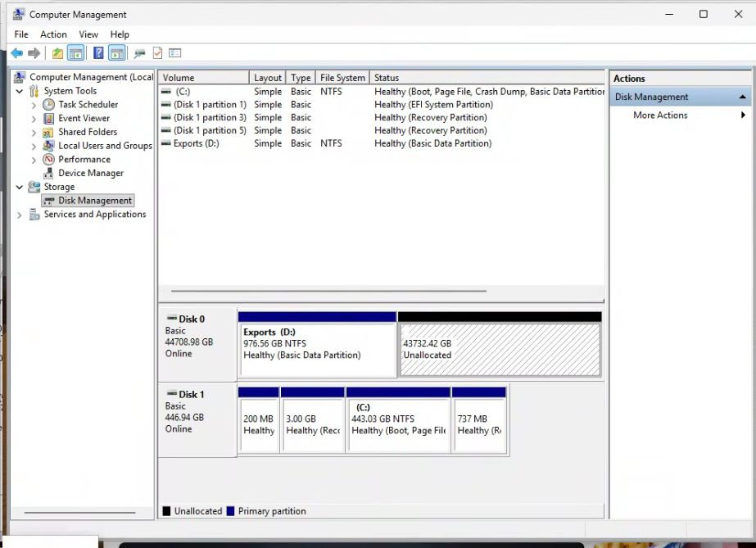This screenshot has height=548, width=756.
Task: Click the Storage icon in tree
Action: 34,187
